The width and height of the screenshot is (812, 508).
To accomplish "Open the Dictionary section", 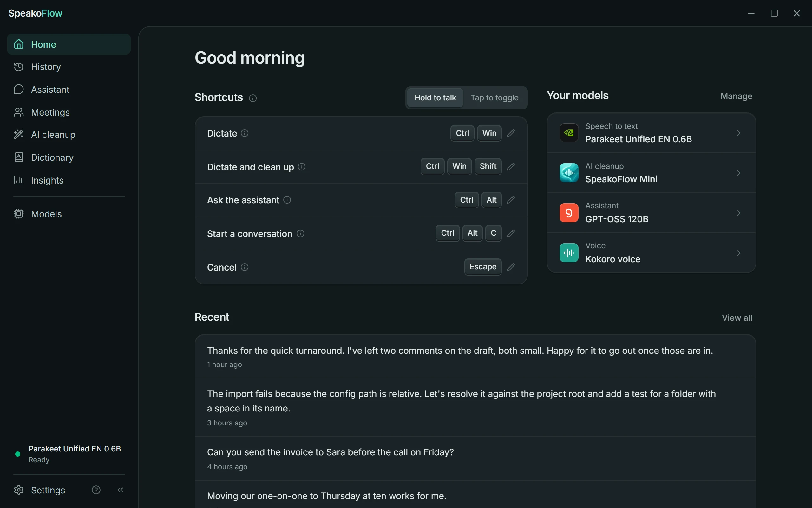I will tap(69, 157).
